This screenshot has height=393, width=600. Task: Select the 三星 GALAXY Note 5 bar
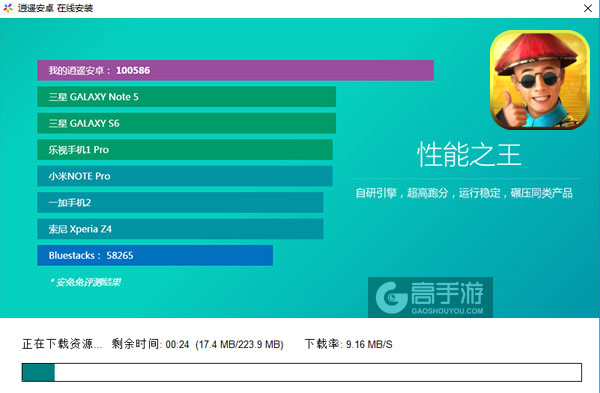click(x=187, y=97)
